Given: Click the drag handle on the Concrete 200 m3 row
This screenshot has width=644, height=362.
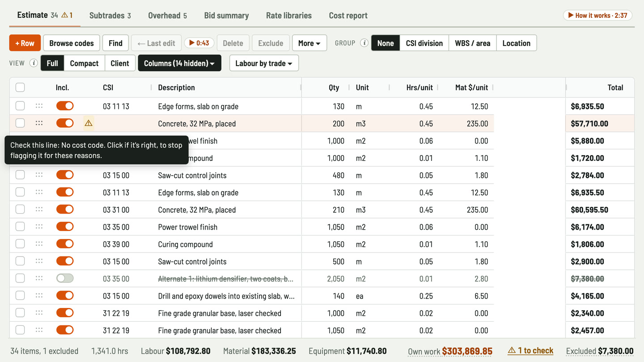Looking at the screenshot, I should pos(39,123).
